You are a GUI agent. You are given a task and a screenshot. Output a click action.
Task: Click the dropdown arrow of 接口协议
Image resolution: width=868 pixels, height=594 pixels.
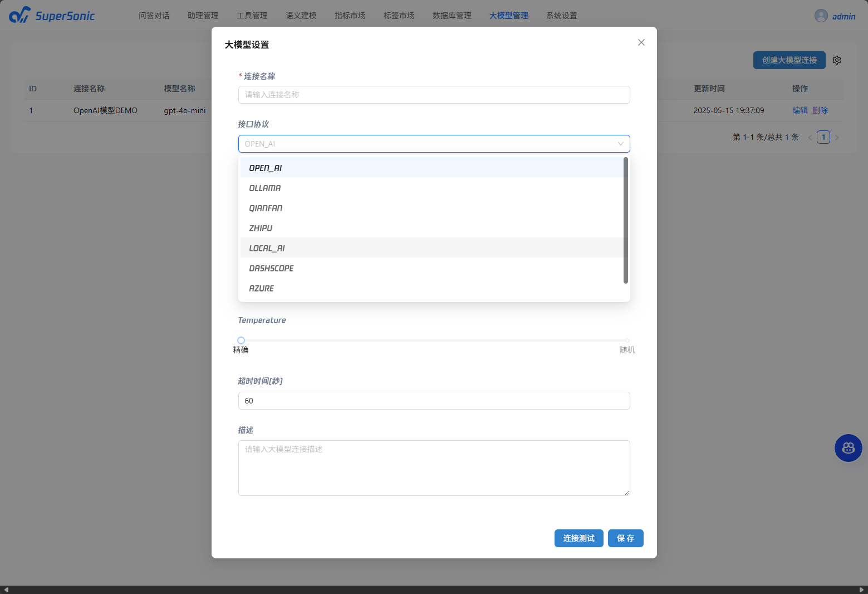tap(620, 144)
